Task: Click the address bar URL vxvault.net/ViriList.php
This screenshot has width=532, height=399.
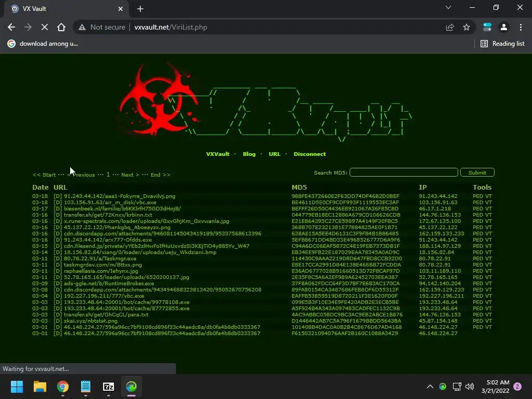Action: click(170, 27)
